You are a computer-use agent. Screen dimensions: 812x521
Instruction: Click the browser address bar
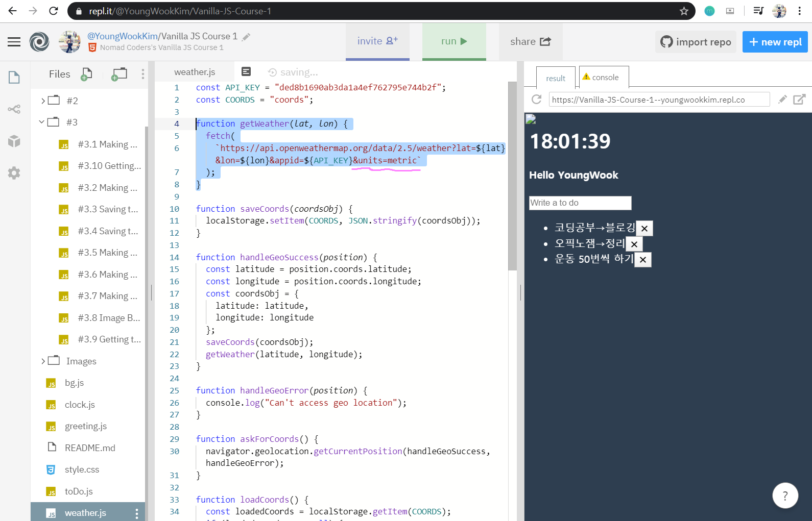(380, 11)
